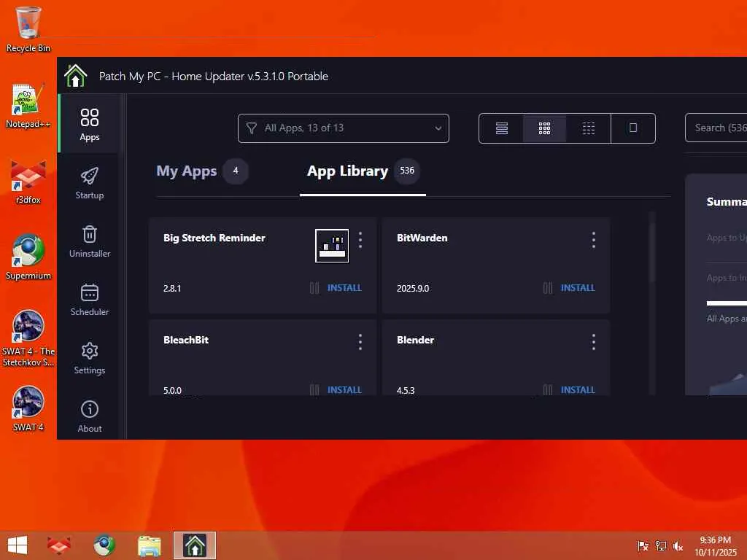
Task: Open File Explorer from taskbar
Action: pos(149,545)
